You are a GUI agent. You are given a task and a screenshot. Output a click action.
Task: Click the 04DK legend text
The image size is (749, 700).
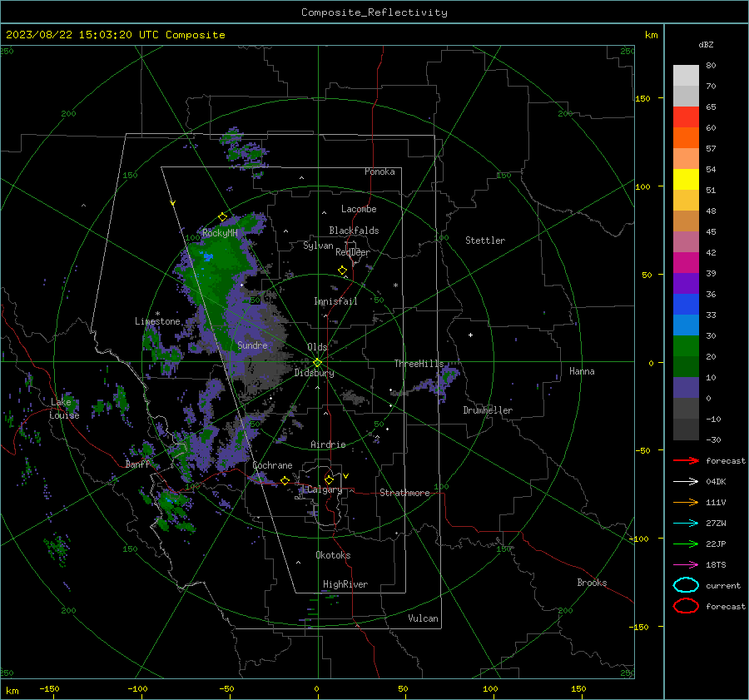coord(716,482)
